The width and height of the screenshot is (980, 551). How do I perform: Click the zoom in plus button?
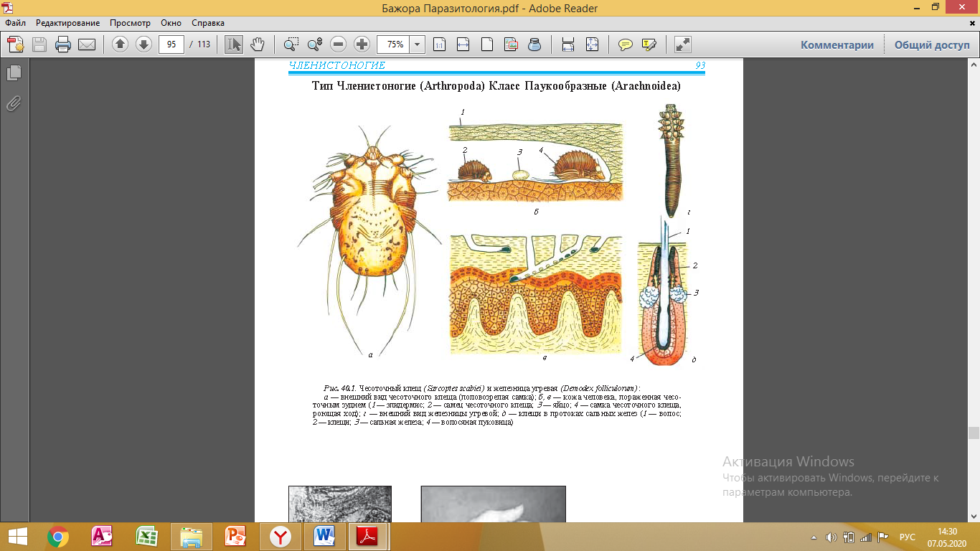click(x=362, y=44)
